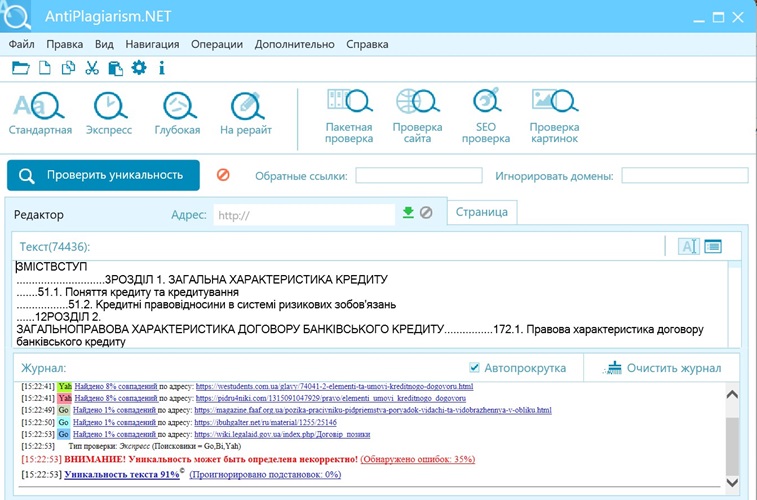Click the journal scrollbar thumb
The width and height of the screenshot is (757, 500).
point(732,446)
